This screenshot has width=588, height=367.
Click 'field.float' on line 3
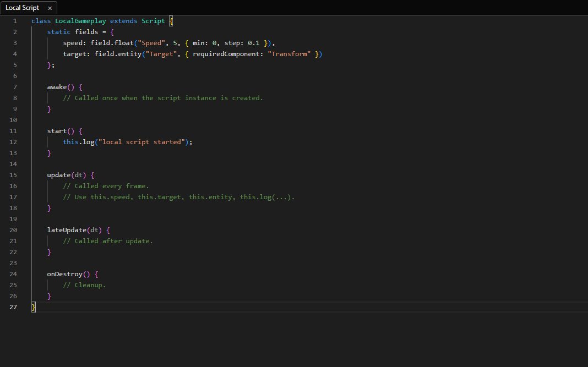click(x=112, y=43)
